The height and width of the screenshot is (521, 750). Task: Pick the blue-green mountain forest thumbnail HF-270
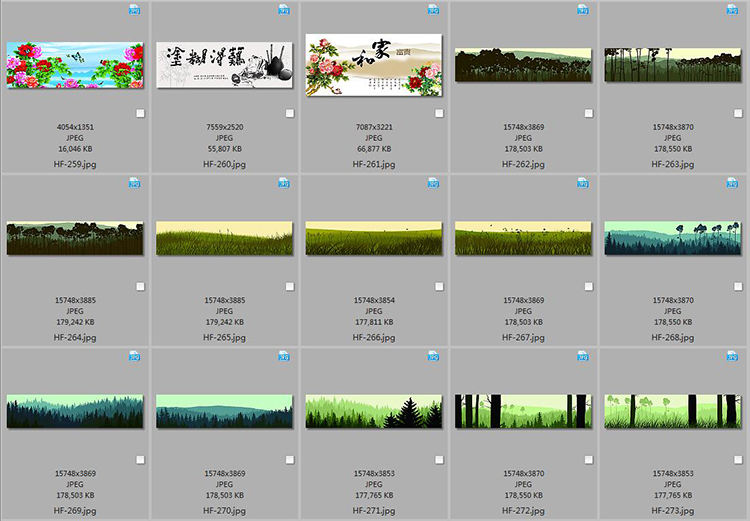click(224, 411)
